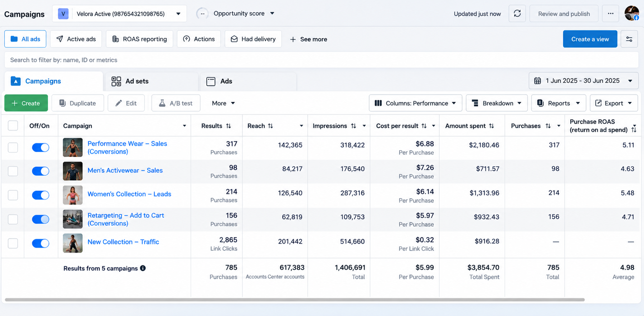Image resolution: width=644 pixels, height=316 pixels.
Task: Open the Reports dropdown
Action: (558, 103)
